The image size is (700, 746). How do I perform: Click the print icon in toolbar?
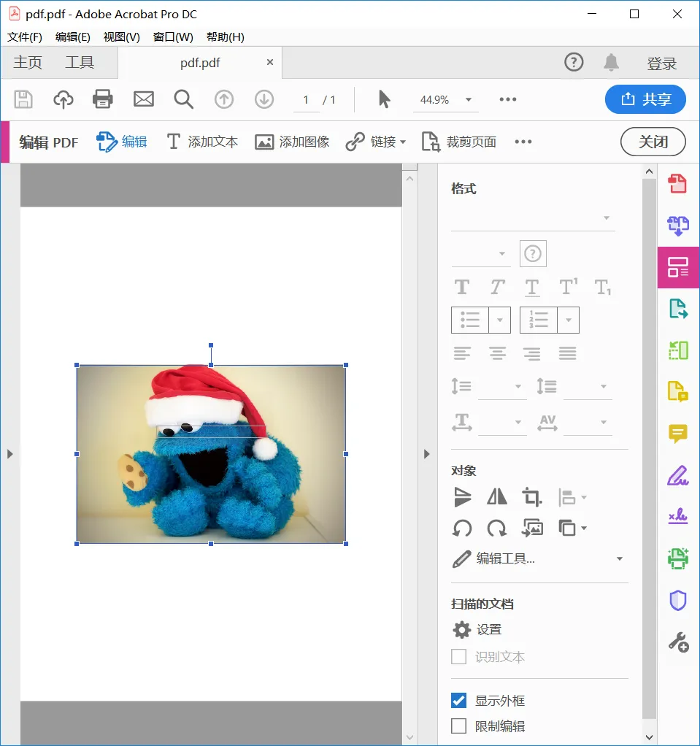(x=102, y=99)
